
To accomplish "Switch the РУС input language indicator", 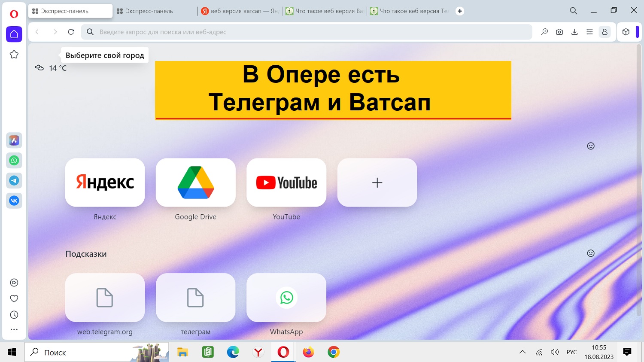I will click(x=571, y=352).
